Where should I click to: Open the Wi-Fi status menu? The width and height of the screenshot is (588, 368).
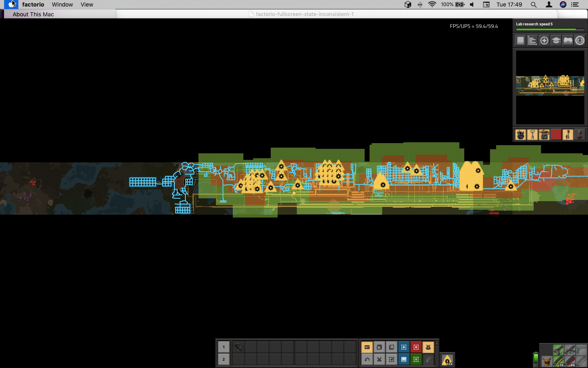pos(432,4)
